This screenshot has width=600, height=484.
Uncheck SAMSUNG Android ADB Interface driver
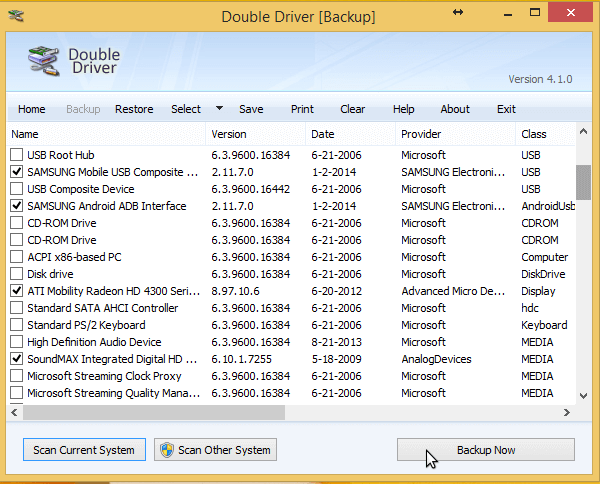16,206
